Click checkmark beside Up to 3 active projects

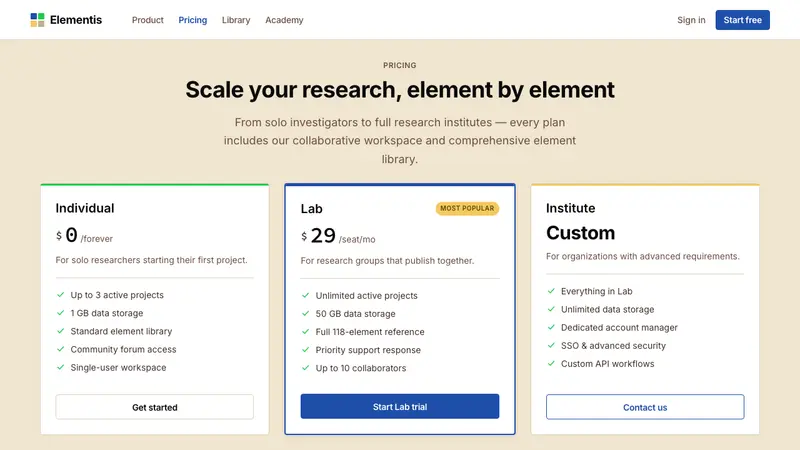coord(60,295)
